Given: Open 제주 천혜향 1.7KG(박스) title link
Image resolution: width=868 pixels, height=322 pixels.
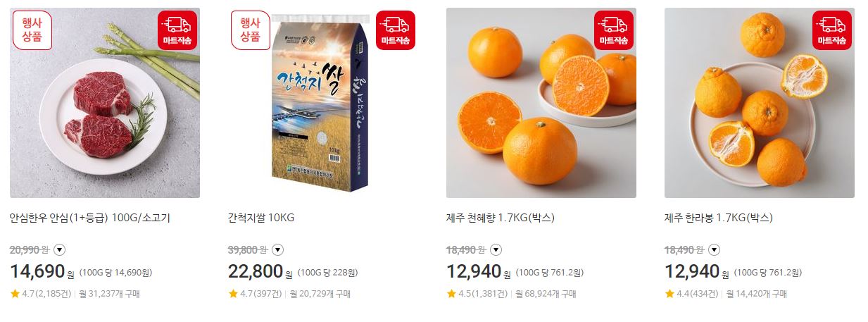Looking at the screenshot, I should 501,218.
